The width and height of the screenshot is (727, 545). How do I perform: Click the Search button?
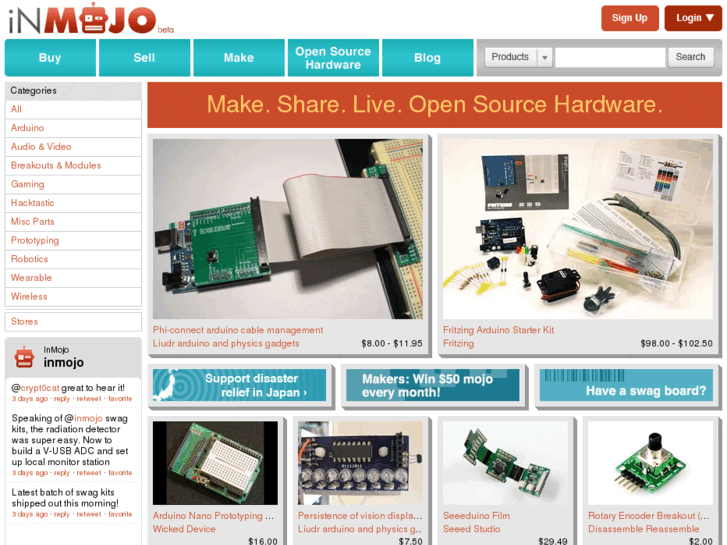point(690,57)
